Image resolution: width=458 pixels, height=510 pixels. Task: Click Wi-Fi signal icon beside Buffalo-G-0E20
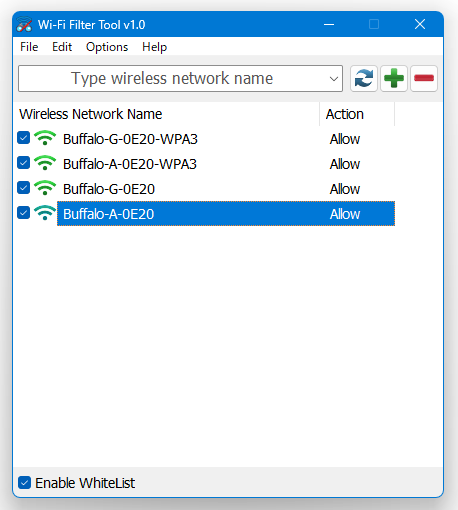pos(45,188)
